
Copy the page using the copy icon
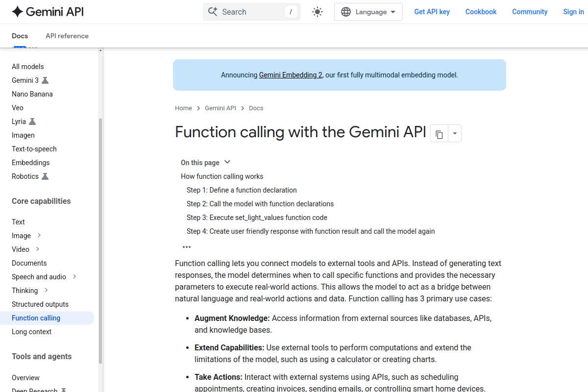pos(439,133)
